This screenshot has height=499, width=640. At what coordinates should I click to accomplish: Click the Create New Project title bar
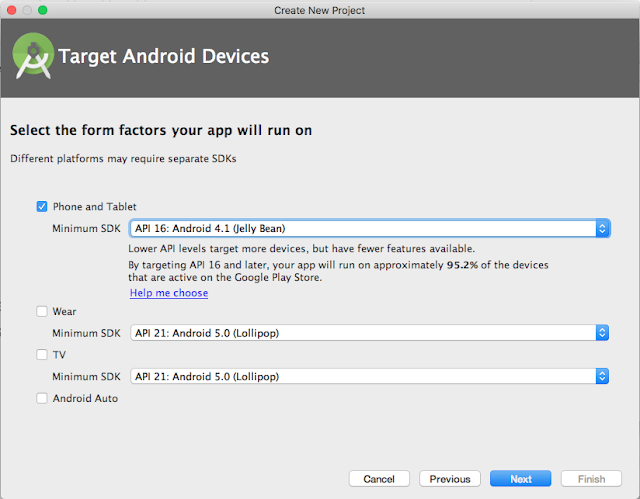point(320,10)
